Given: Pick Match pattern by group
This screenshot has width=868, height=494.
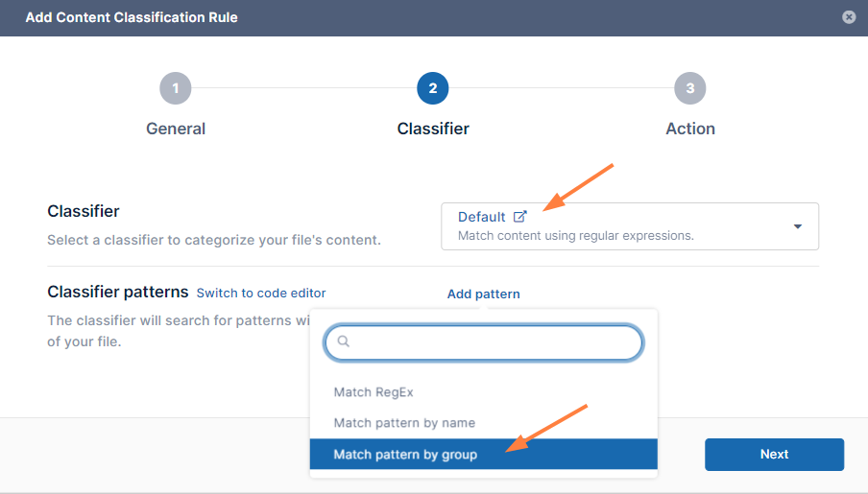Looking at the screenshot, I should point(405,455).
